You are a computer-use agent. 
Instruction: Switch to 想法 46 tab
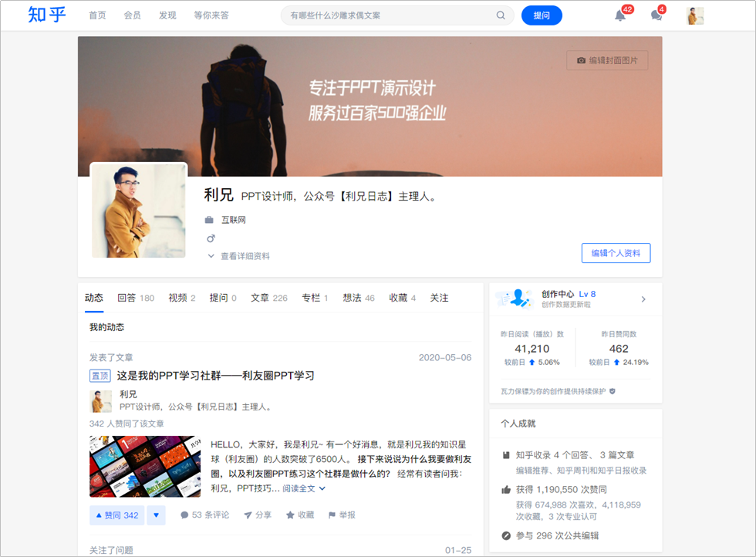359,298
